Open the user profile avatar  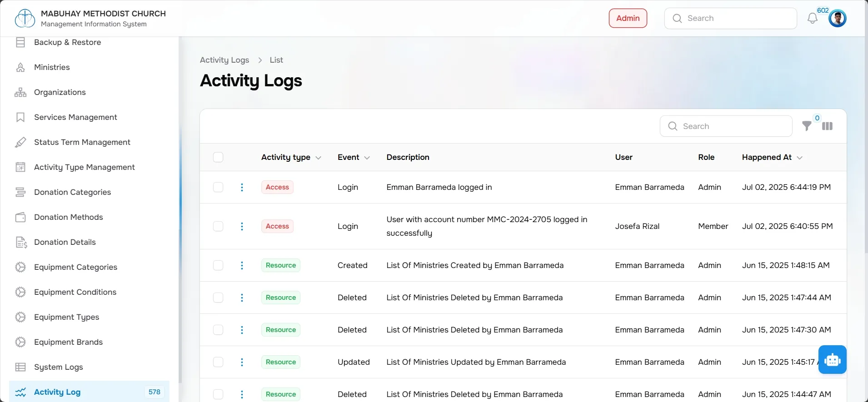pyautogui.click(x=837, y=18)
